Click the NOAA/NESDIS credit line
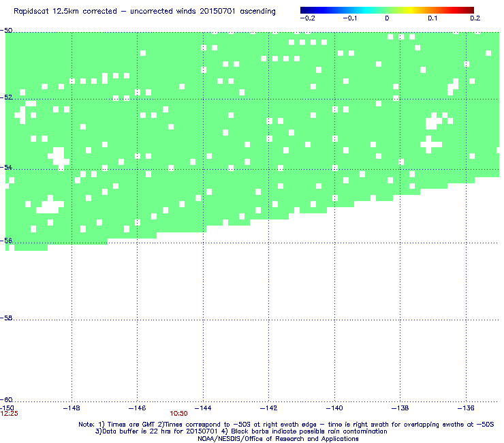The width and height of the screenshot is (504, 443). tap(278, 438)
